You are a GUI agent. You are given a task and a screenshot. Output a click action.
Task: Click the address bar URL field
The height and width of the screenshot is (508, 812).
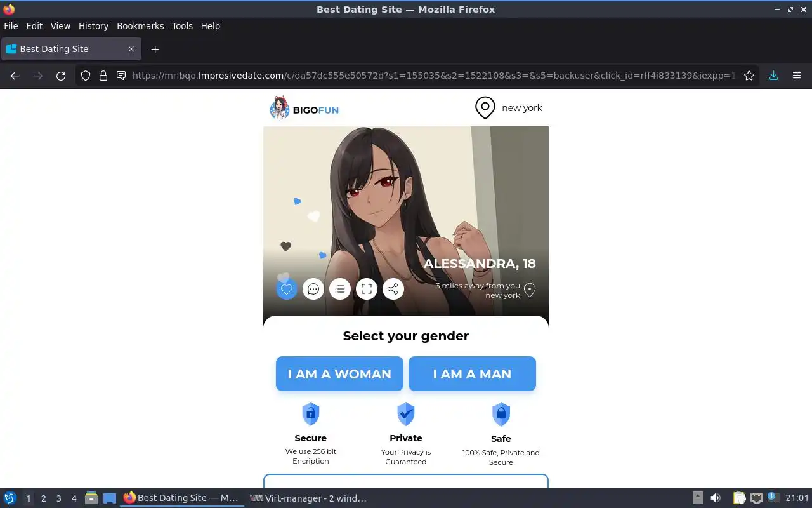click(x=433, y=76)
